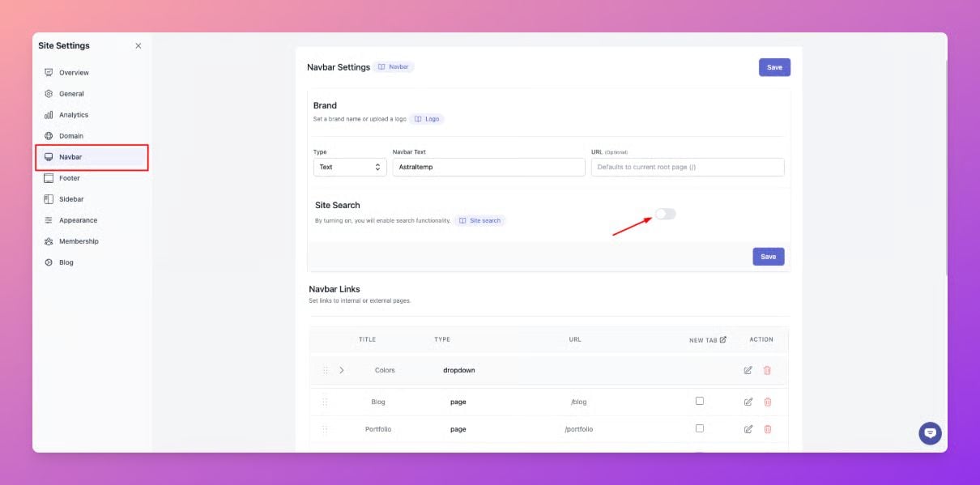This screenshot has height=485, width=980.
Task: Click the Navbar Links heading
Action: click(334, 289)
